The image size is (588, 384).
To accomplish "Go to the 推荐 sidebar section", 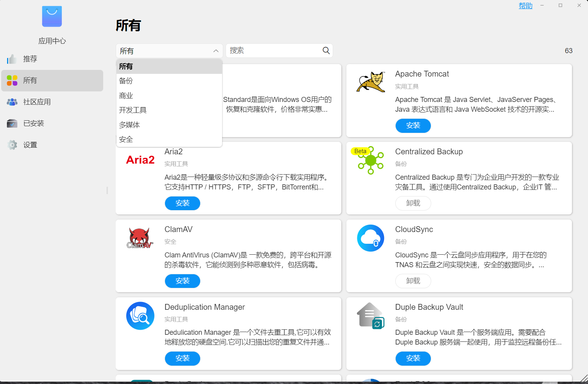I will pos(30,59).
